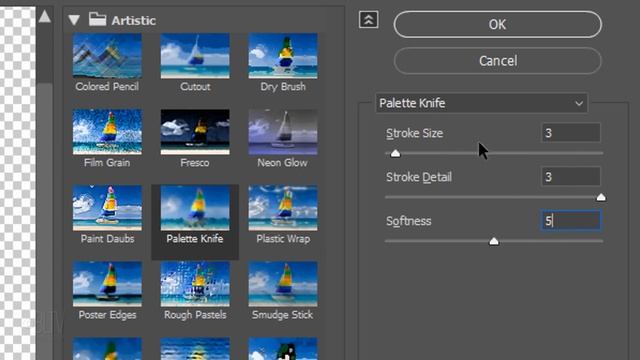This screenshot has height=360, width=640.
Task: Confirm with the OK button
Action: pyautogui.click(x=498, y=24)
